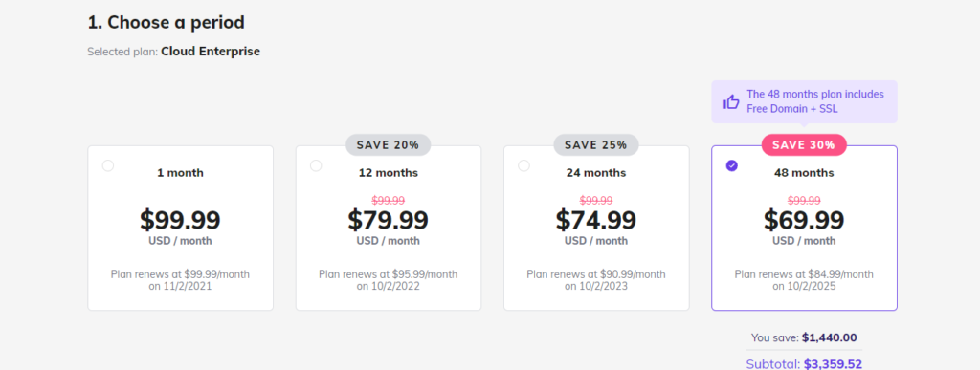
Task: Click the 24 months renewal notice text
Action: point(595,280)
